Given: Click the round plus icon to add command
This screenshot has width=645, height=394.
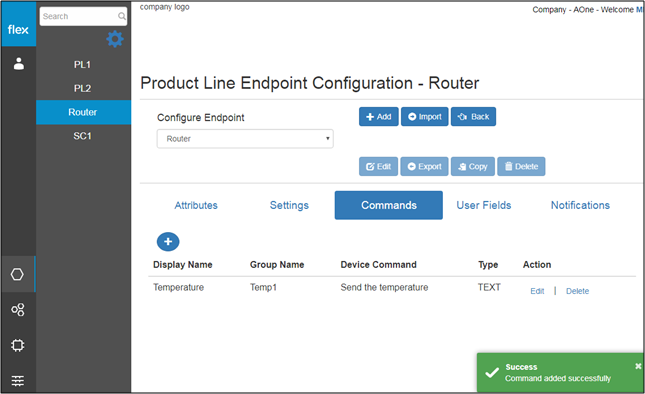Looking at the screenshot, I should pos(168,242).
